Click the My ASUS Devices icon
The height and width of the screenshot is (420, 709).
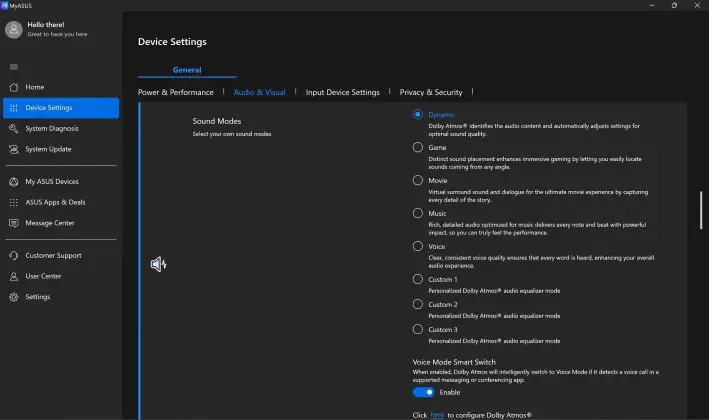(14, 182)
